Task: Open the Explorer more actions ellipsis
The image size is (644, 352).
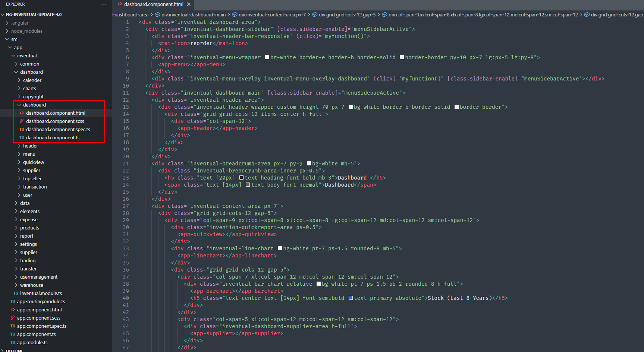Action: tap(104, 4)
